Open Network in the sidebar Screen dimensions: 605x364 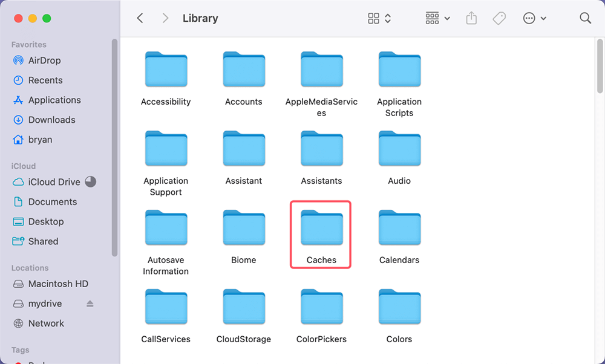click(46, 323)
